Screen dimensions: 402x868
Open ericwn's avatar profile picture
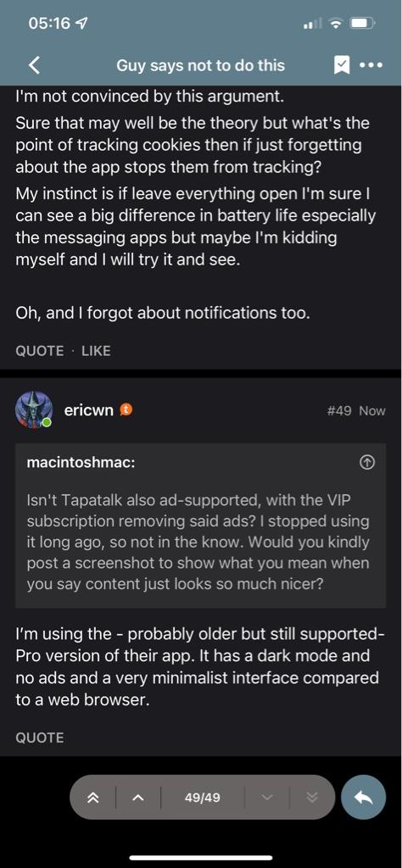coord(35,410)
